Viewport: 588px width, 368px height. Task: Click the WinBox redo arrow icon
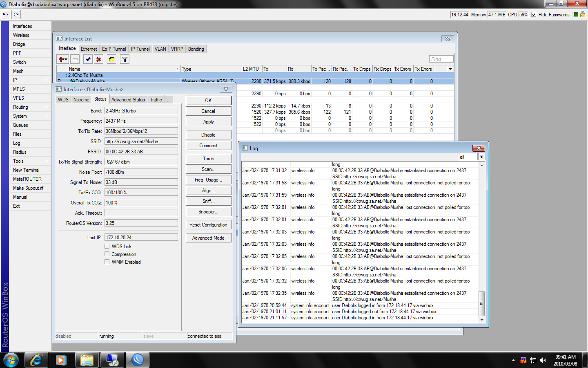pyautogui.click(x=16, y=14)
